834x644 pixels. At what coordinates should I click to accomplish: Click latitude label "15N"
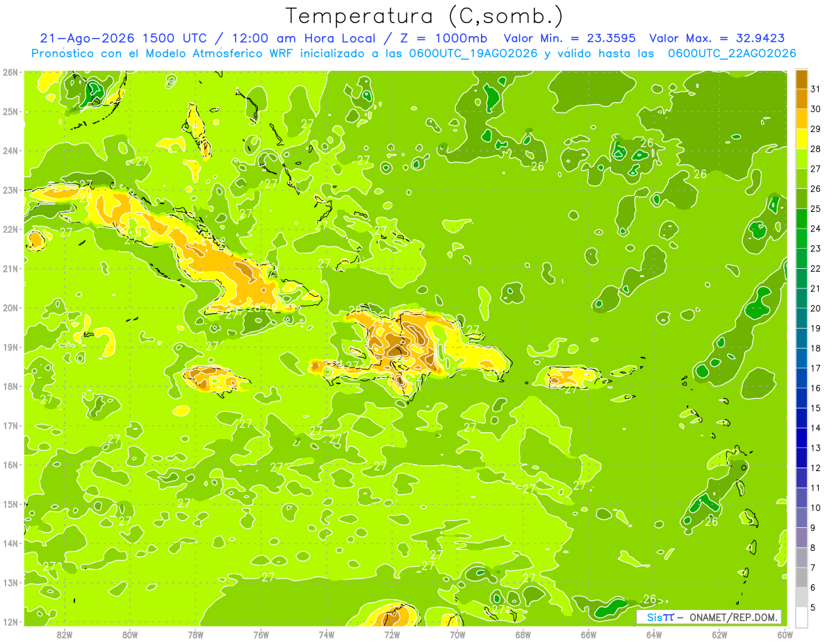pos(10,504)
